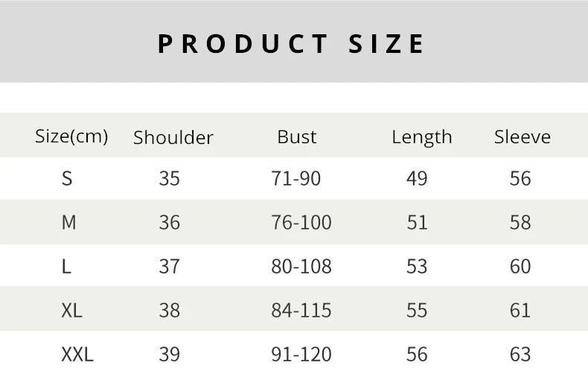Select the Shoulder column header
588x383 pixels.
(x=173, y=137)
